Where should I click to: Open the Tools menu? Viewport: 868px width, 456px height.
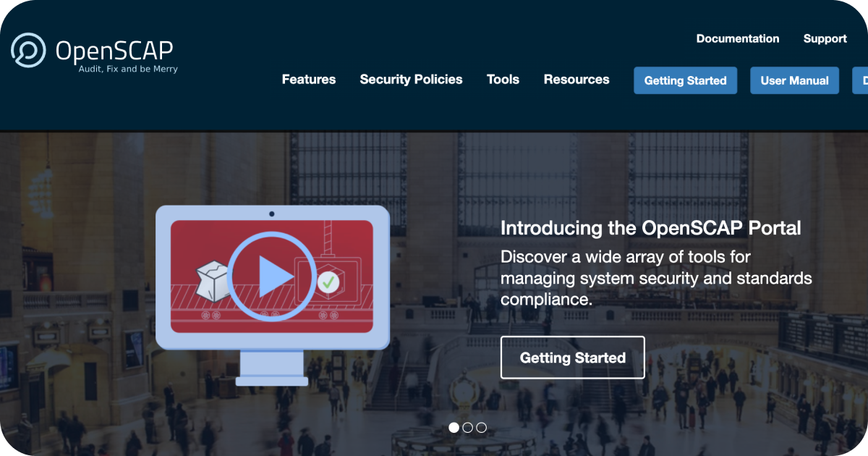503,80
